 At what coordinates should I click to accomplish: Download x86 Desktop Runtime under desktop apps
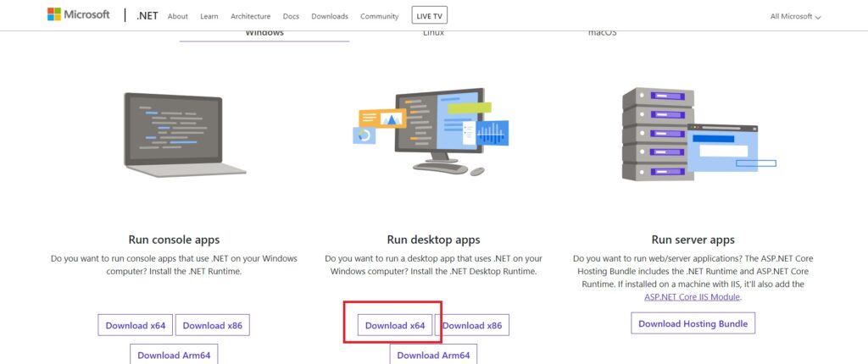[x=472, y=325]
